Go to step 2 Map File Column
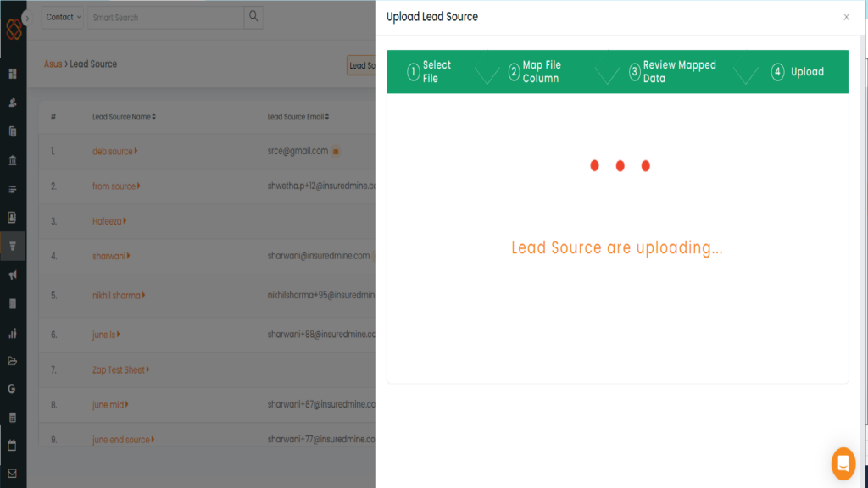The height and width of the screenshot is (488, 868). (x=535, y=71)
